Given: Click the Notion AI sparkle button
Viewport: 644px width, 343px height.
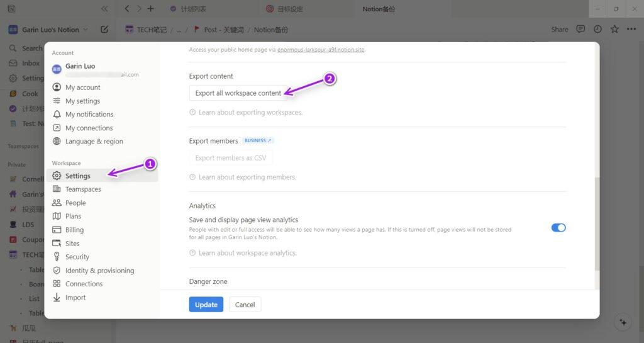Looking at the screenshot, I should click(623, 322).
